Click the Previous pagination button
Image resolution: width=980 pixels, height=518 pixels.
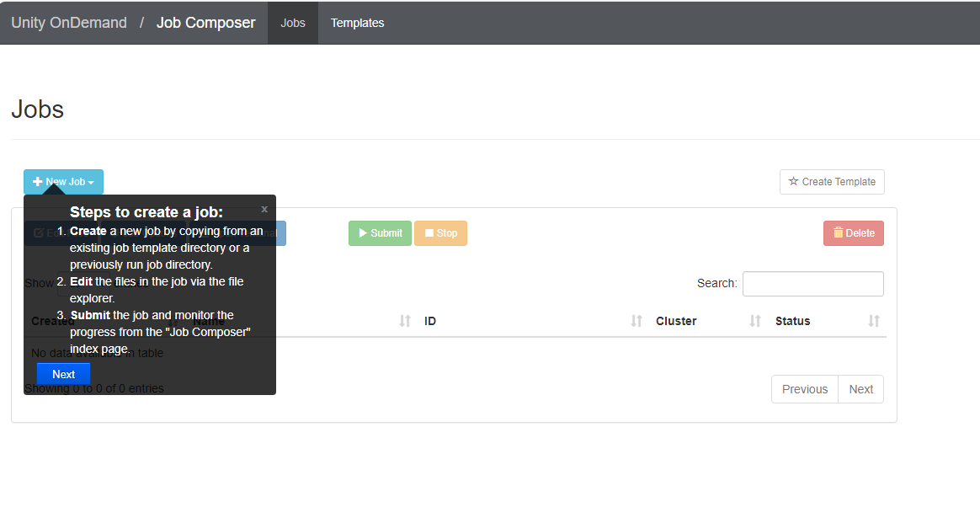click(x=804, y=389)
